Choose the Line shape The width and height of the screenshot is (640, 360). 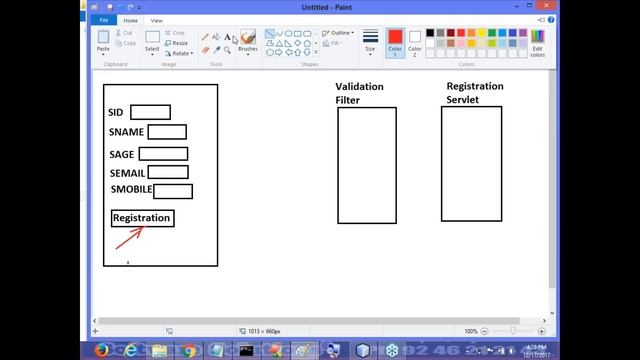(x=270, y=33)
